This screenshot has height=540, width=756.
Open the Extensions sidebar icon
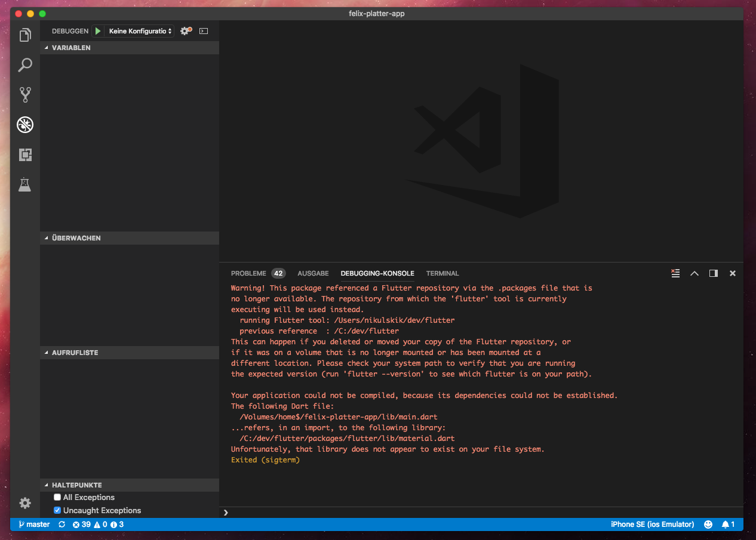tap(24, 155)
